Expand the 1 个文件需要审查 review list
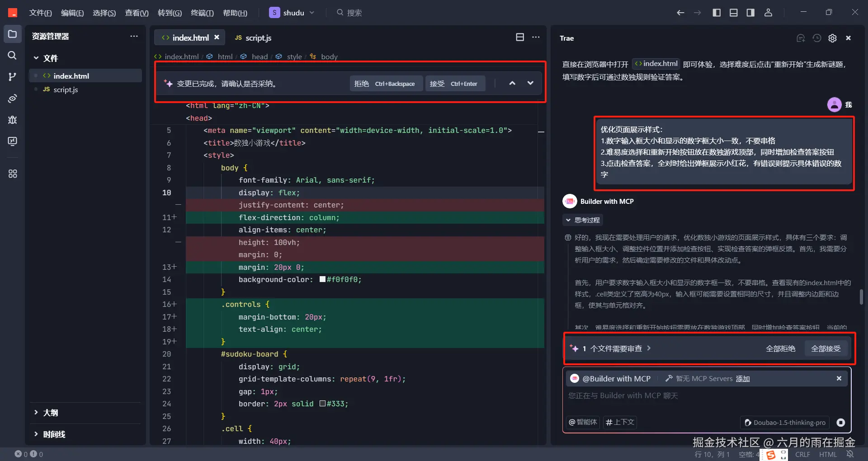The height and width of the screenshot is (461, 868). 617,348
